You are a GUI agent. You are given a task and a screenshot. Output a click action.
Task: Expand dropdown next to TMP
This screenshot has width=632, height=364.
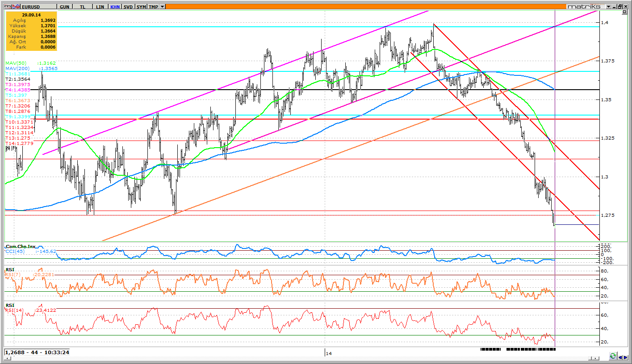(162, 7)
